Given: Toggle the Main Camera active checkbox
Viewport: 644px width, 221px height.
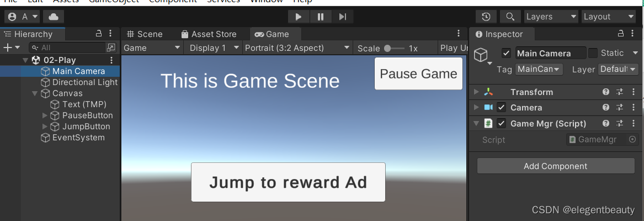Looking at the screenshot, I should pos(507,53).
